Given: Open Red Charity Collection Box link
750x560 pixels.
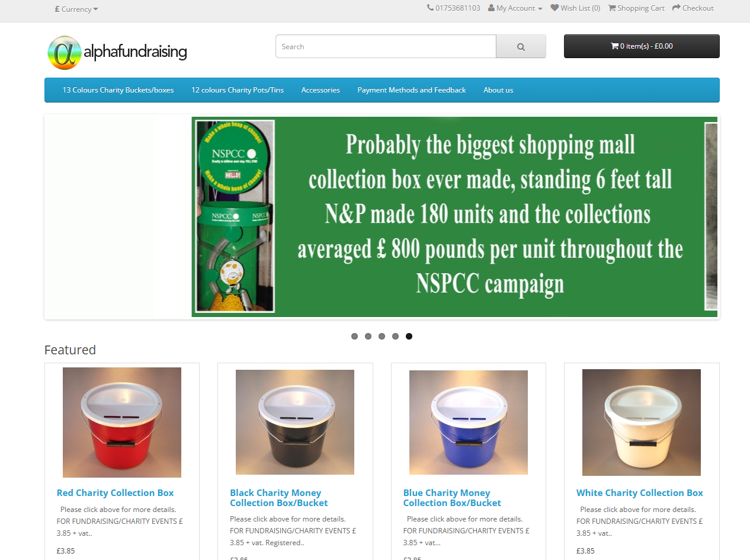Looking at the screenshot, I should click(x=116, y=492).
